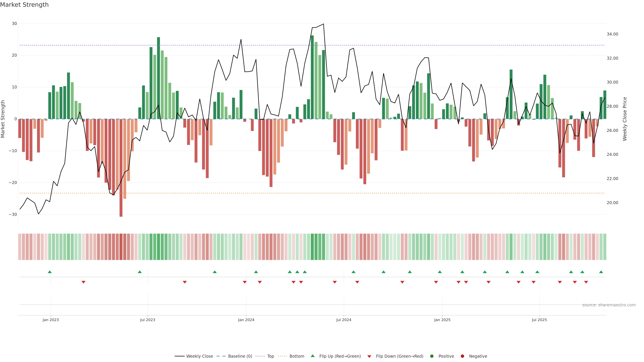This screenshot has width=644, height=362.
Task: Click the Weekly Close Price axis title
Action: pyautogui.click(x=625, y=119)
